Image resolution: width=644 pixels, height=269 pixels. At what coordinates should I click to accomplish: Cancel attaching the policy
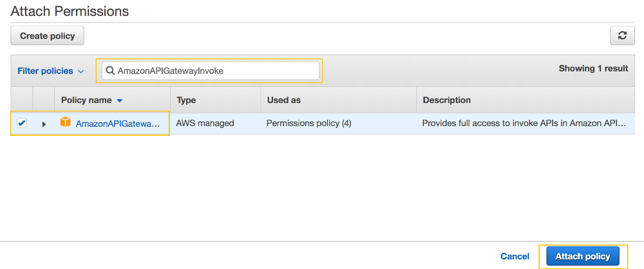pos(515,257)
